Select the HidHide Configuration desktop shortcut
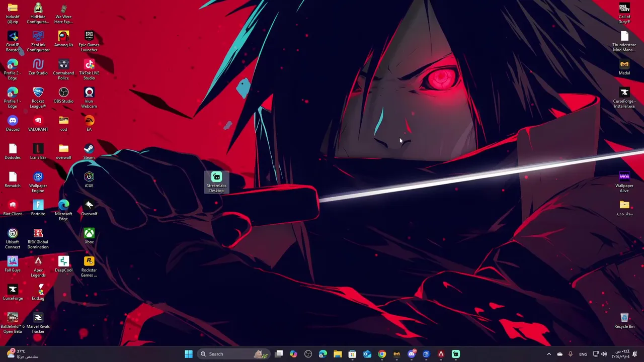Viewport: 644px width, 362px height. click(38, 14)
